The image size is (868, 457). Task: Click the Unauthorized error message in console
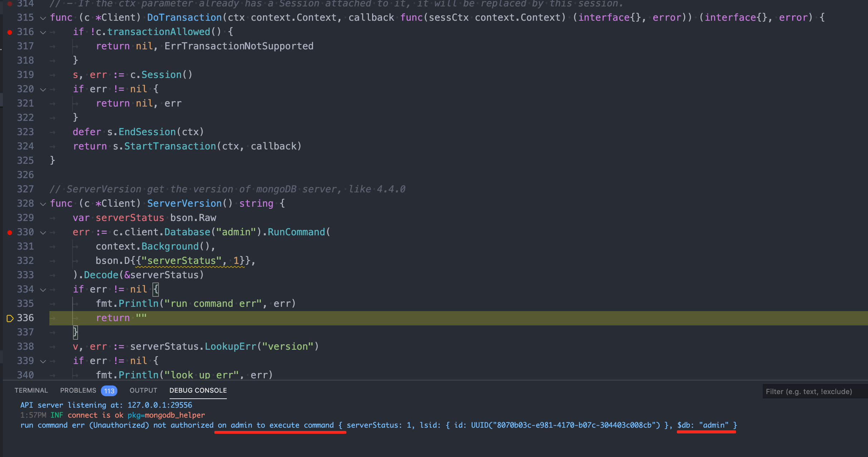(x=119, y=425)
